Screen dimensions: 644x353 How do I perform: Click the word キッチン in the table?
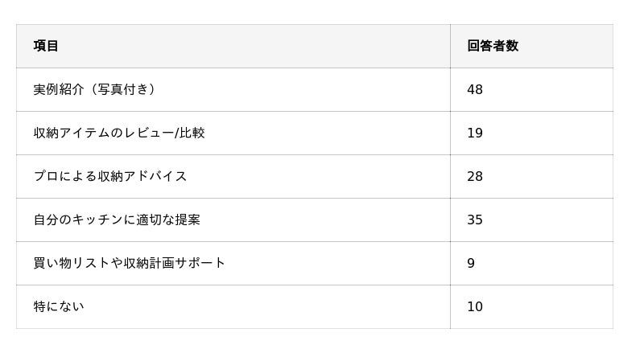[97, 220]
